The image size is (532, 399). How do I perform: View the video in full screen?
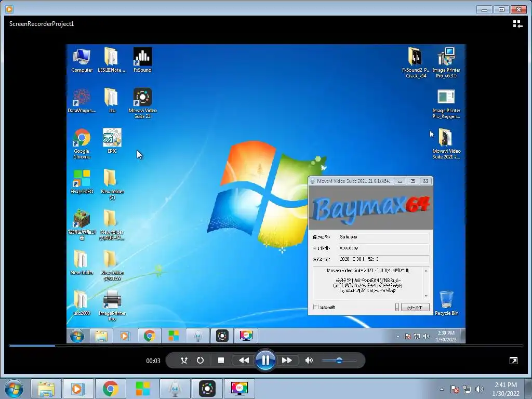(513, 361)
